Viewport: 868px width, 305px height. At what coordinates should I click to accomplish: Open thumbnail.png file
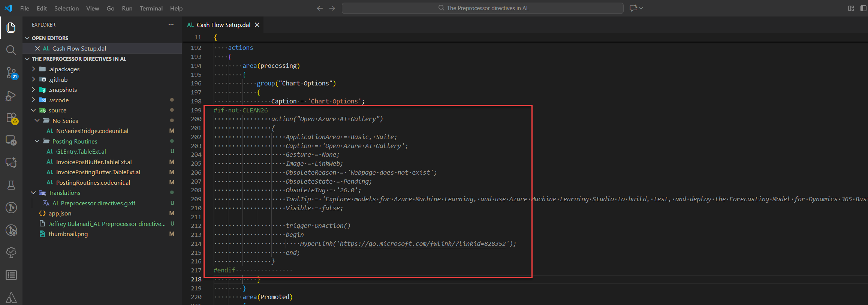68,234
